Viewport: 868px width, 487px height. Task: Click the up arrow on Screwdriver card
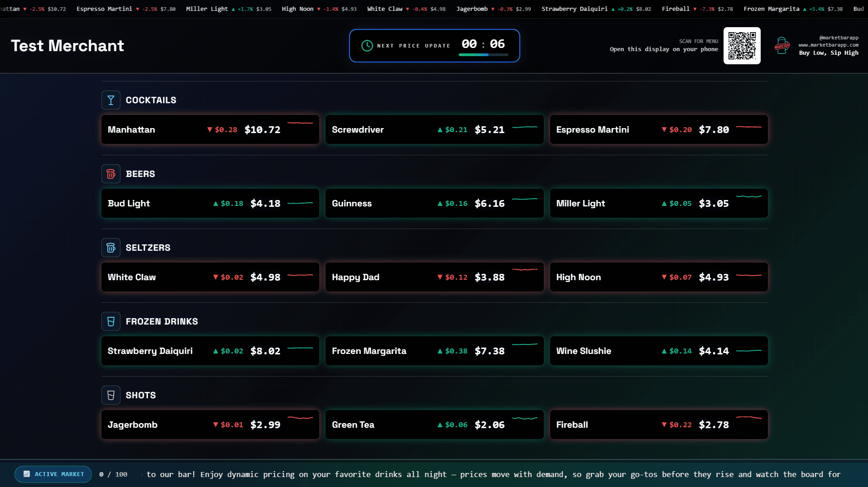coord(440,129)
